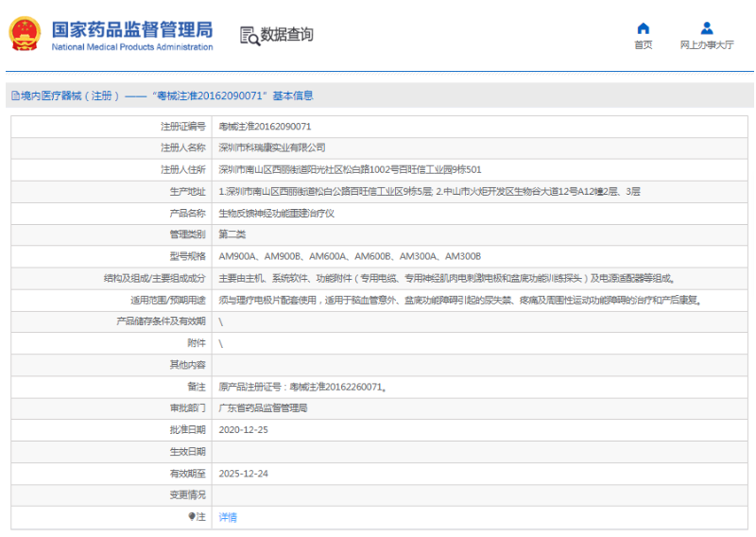Click the 变更情况 row label

(x=187, y=495)
